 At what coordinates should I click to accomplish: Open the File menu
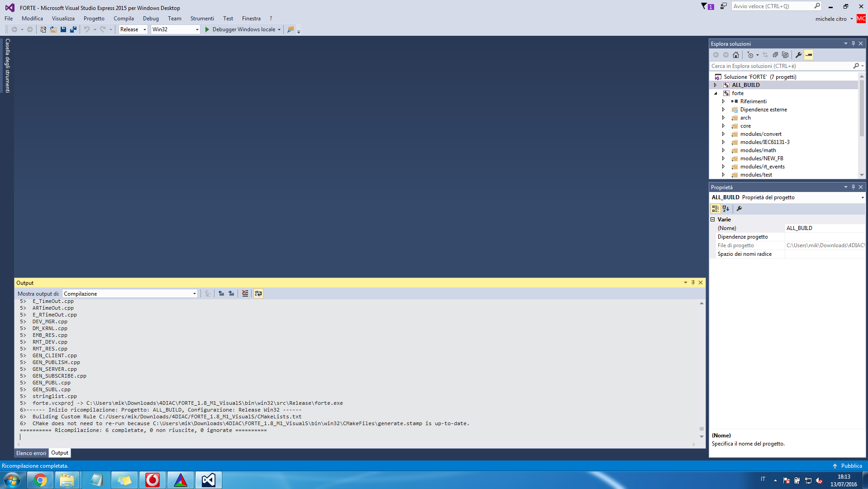(9, 19)
